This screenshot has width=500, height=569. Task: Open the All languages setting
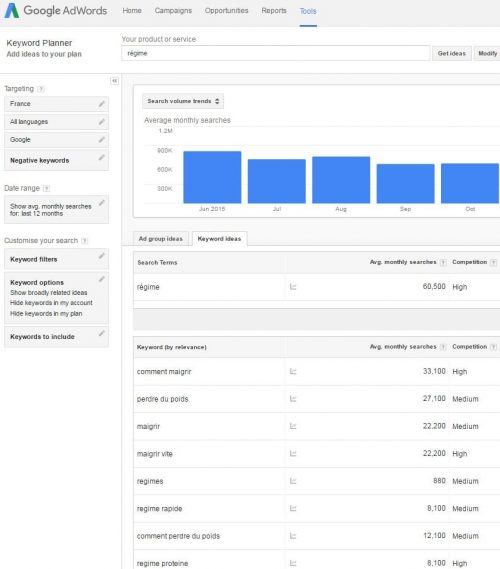[x=56, y=122]
